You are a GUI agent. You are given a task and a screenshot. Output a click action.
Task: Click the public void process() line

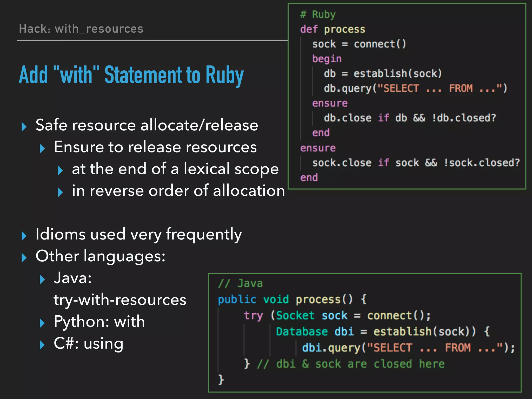coord(292,300)
